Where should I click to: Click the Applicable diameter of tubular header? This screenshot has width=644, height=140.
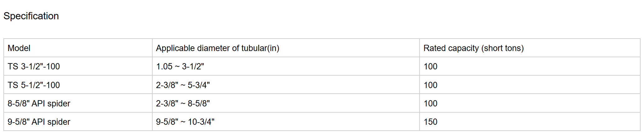(x=218, y=48)
